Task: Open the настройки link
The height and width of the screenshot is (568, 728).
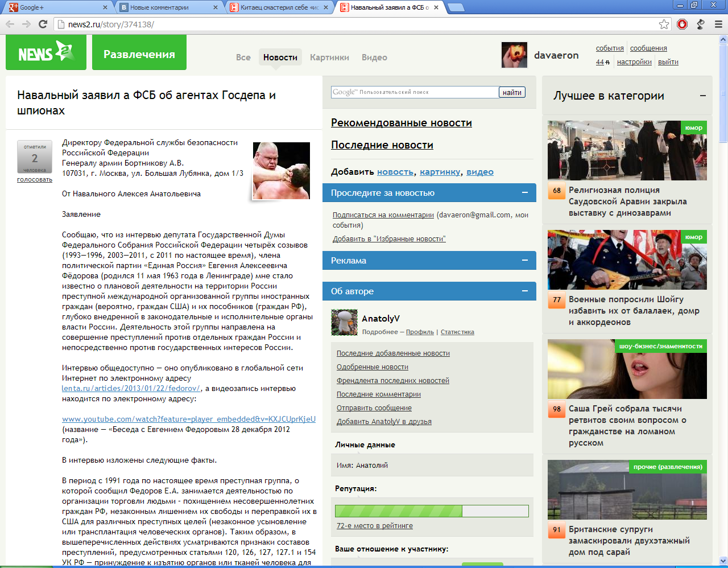Action: [634, 62]
